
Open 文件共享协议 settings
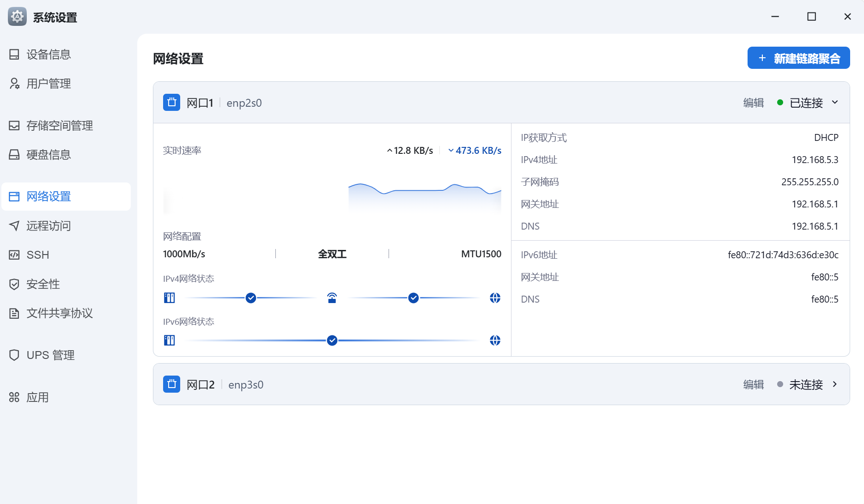point(66,313)
